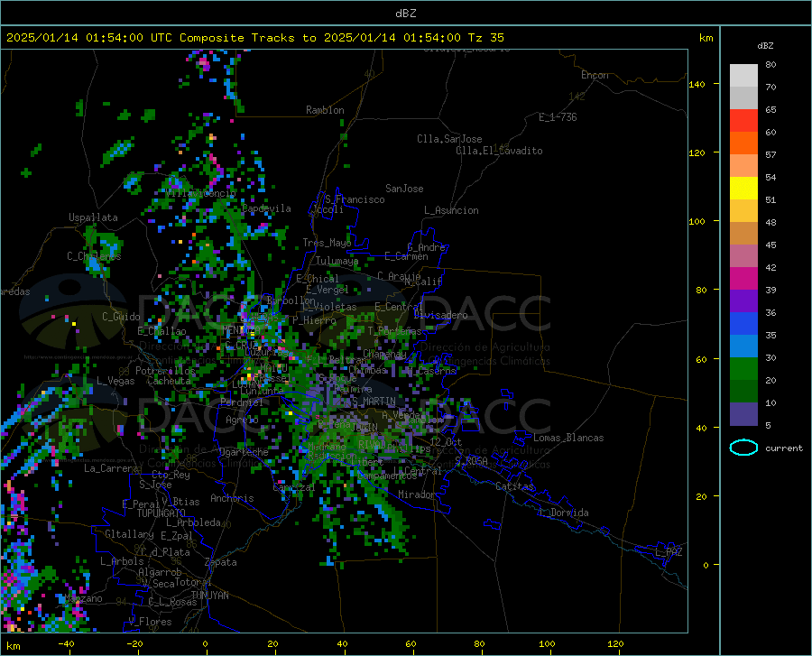Click the La_Carrera label
Screen dimensions: 812x656
pyautogui.click(x=111, y=468)
